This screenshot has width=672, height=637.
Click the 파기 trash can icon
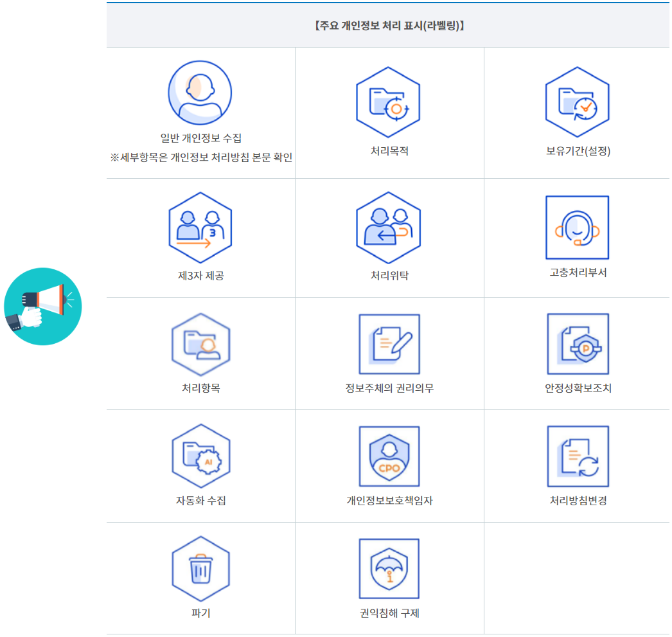200,568
